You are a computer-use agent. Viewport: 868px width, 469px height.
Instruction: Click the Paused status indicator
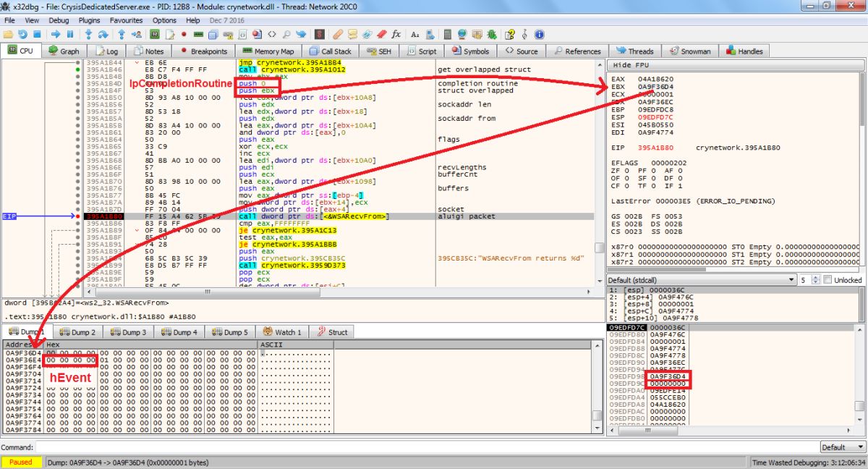21,462
